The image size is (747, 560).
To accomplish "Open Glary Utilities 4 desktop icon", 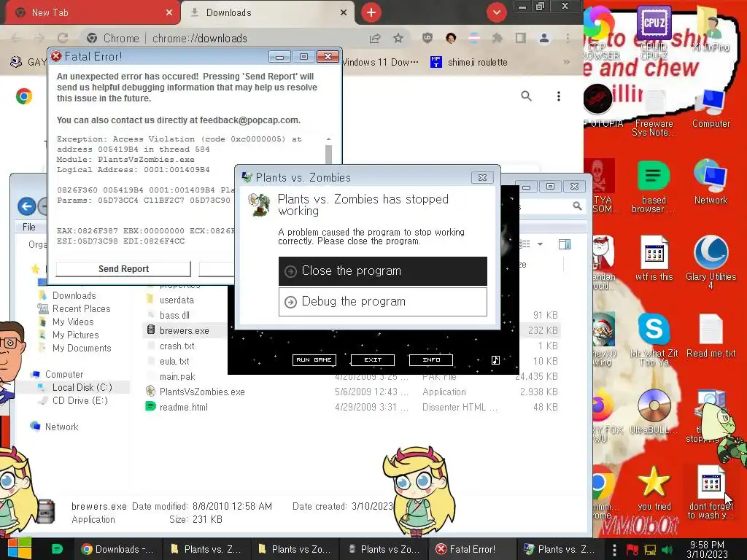I will tap(711, 262).
